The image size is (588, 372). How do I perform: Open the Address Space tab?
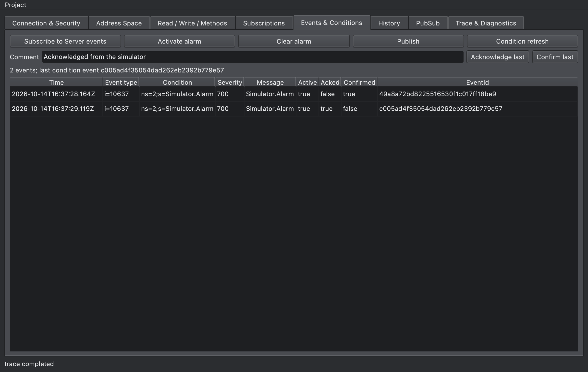coord(119,23)
